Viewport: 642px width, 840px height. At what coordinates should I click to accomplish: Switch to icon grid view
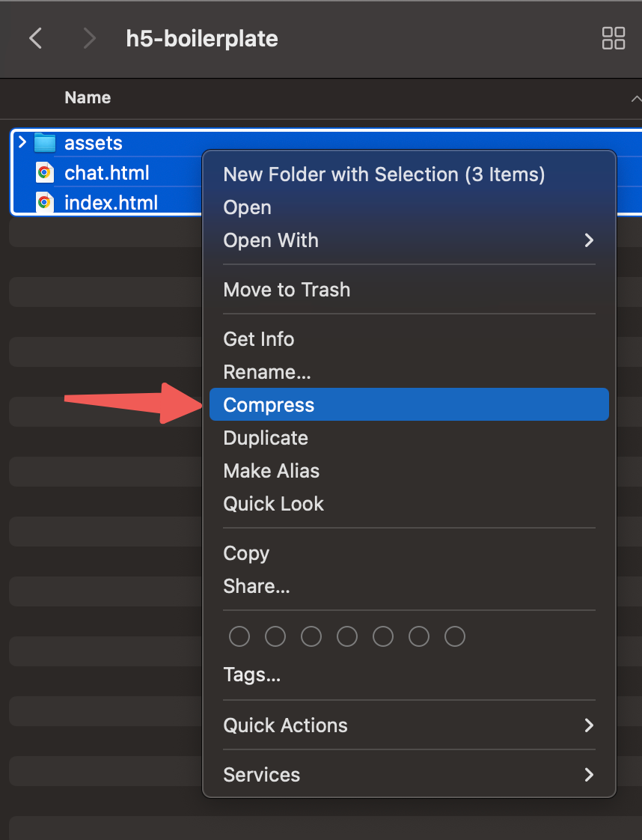click(x=613, y=38)
